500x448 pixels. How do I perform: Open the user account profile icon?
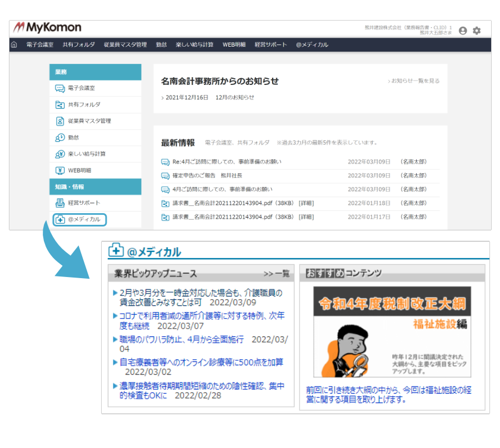[463, 31]
